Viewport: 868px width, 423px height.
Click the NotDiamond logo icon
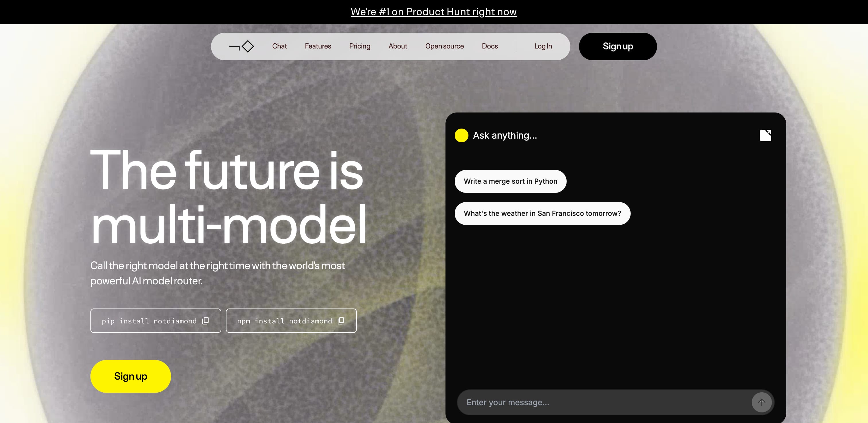[x=241, y=46]
